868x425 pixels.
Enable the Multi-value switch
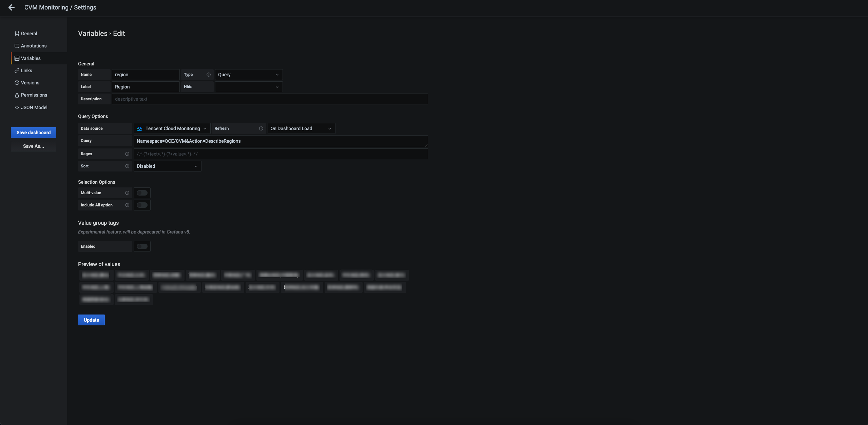click(142, 193)
